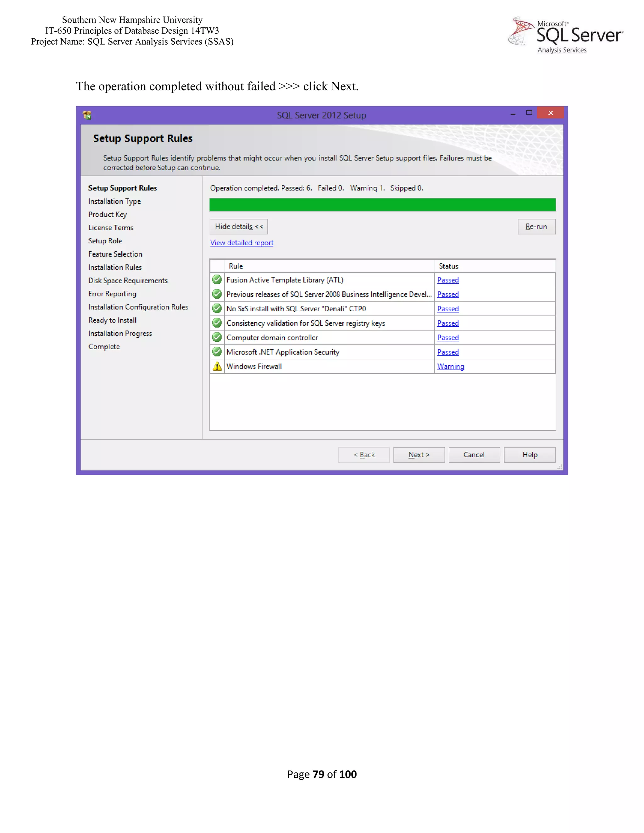
Task: Open Passed status for Consistency validation rule
Action: [x=448, y=323]
